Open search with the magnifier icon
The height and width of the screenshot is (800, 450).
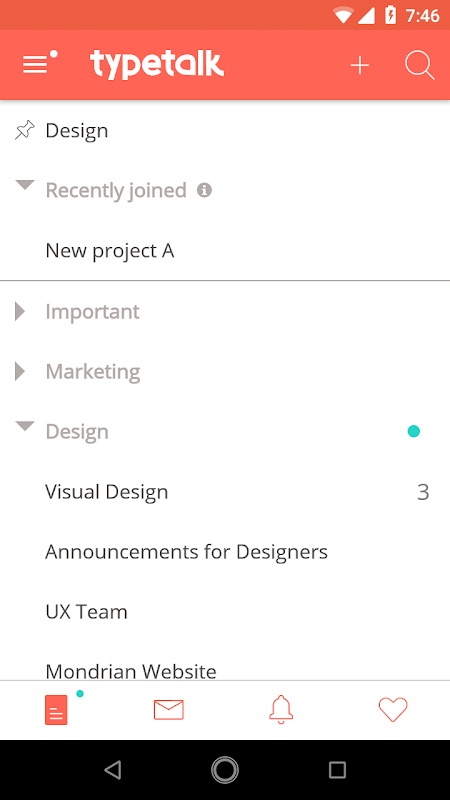[419, 65]
